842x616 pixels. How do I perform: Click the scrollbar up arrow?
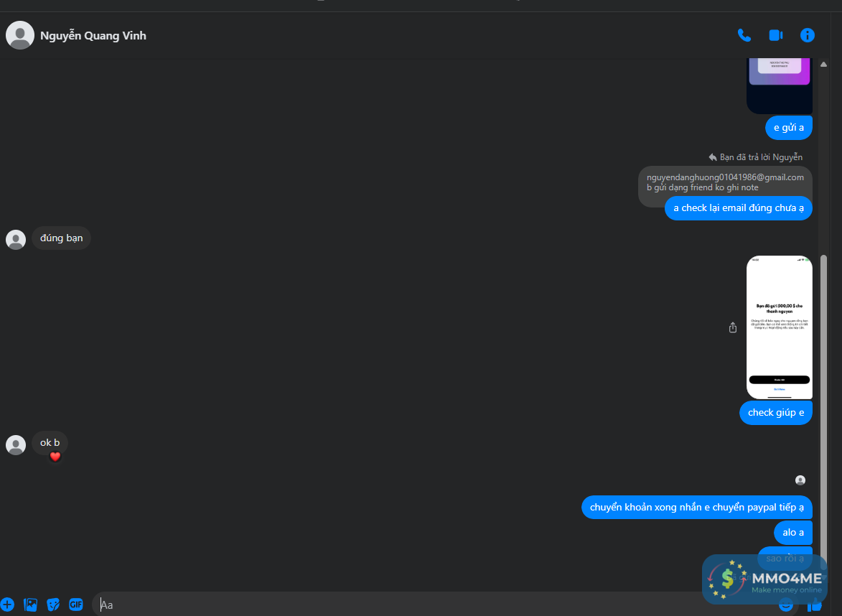click(823, 65)
